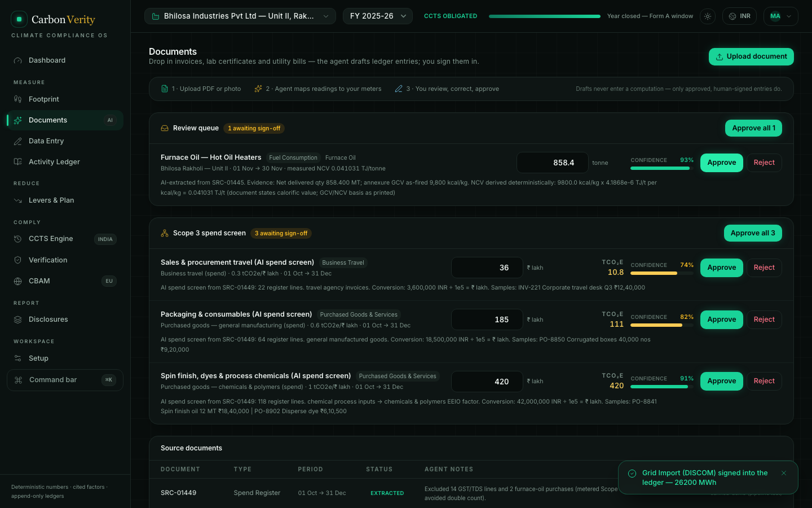
Task: Click the CBAM globe icon
Action: click(18, 281)
